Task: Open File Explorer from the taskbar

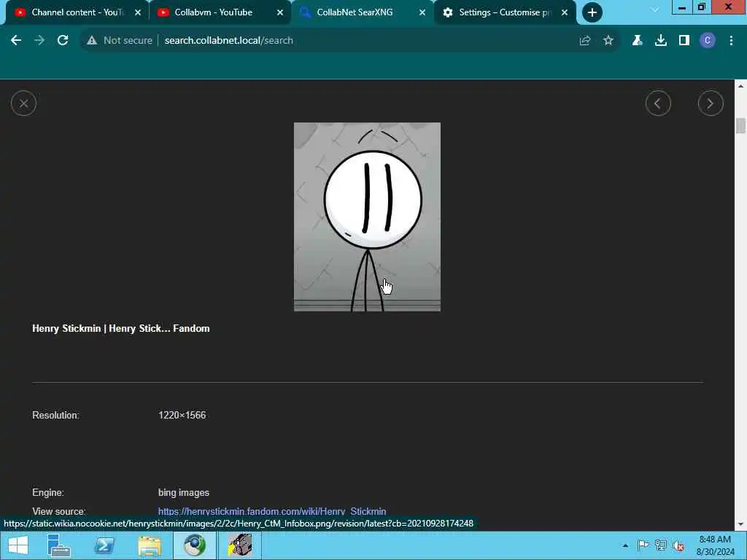Action: [x=150, y=545]
